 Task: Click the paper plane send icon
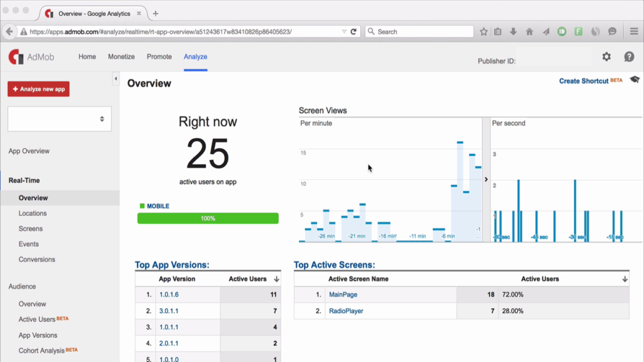click(x=546, y=32)
